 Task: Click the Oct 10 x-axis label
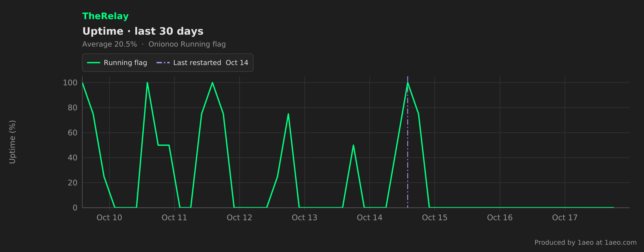(x=109, y=218)
